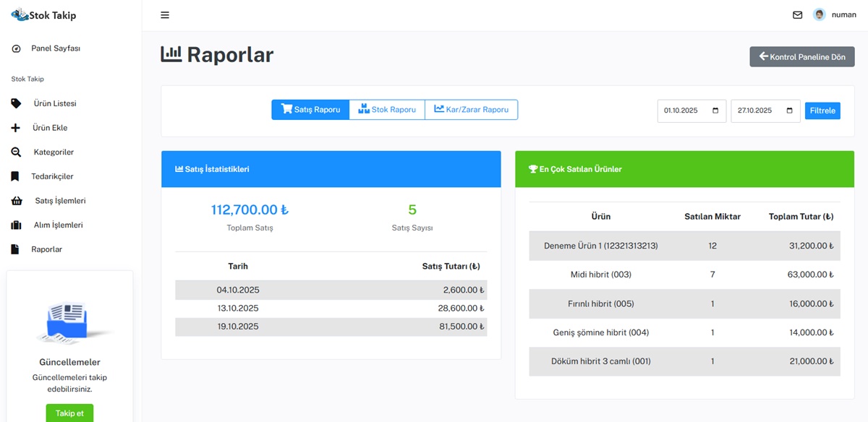The height and width of the screenshot is (422, 868).
Task: Click Kontrol Paneline Dön button
Action: point(801,57)
